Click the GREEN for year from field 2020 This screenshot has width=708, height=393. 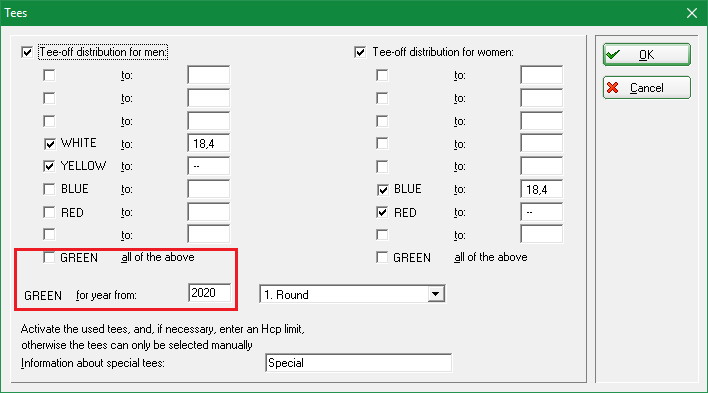[x=210, y=293]
